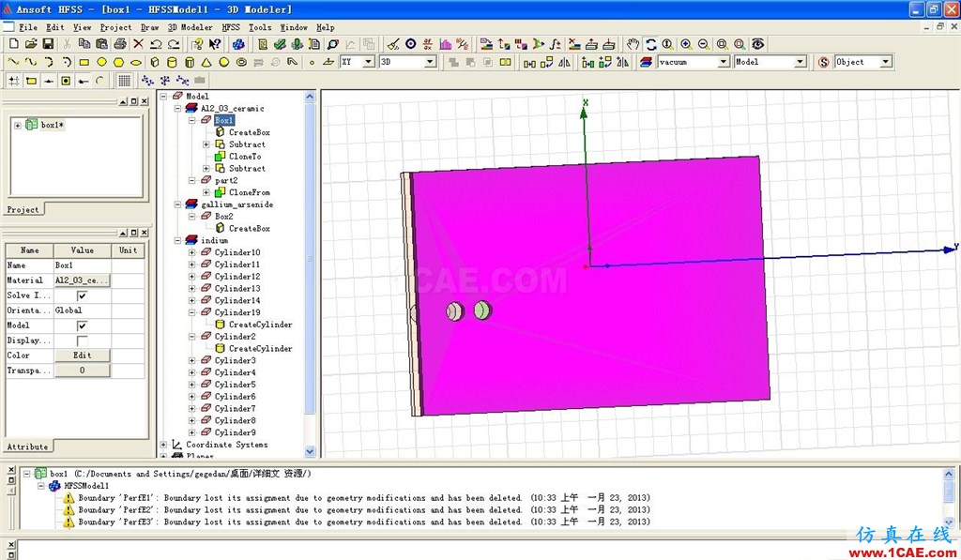This screenshot has width=961, height=560.
Task: Click the red X delete icon
Action: [x=139, y=44]
